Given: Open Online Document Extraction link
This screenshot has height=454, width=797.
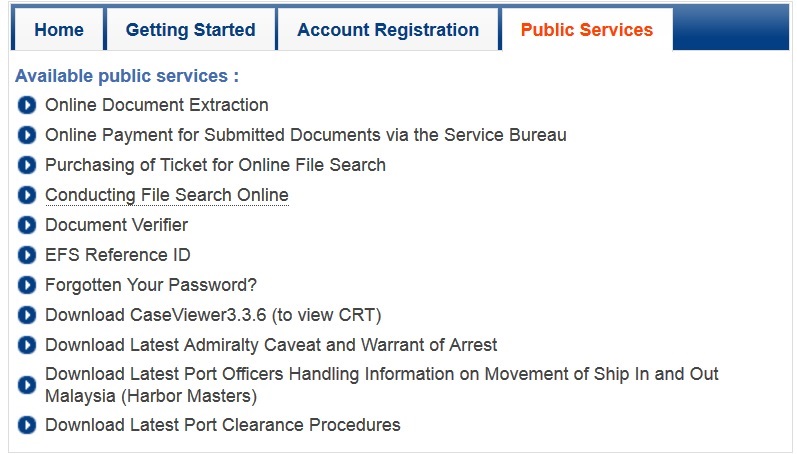Looking at the screenshot, I should click(157, 105).
